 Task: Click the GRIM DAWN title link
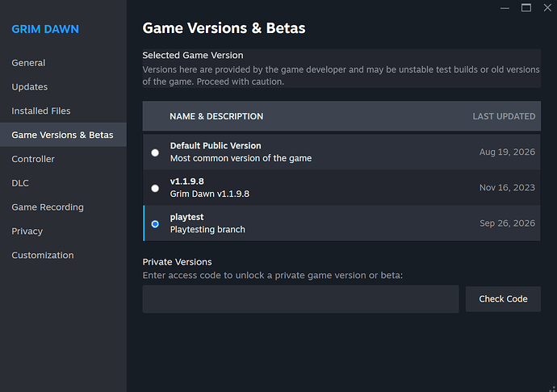(45, 29)
